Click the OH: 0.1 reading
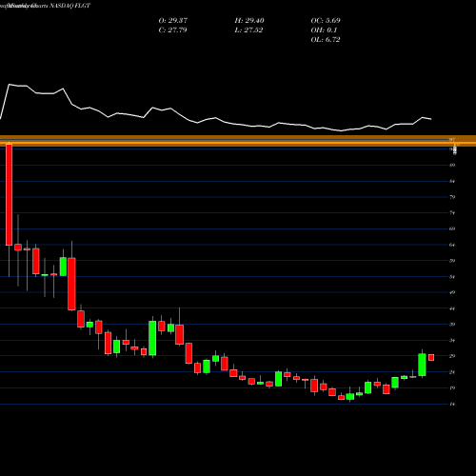This screenshot has height=476, width=476. (324, 30)
